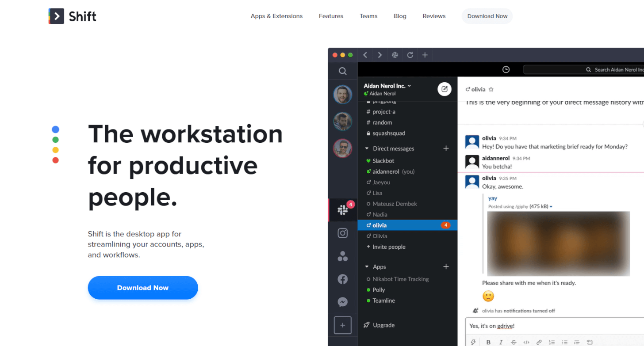Viewport: 644px width, 346px height.
Task: Compose a new message with the pencil button
Action: click(445, 89)
